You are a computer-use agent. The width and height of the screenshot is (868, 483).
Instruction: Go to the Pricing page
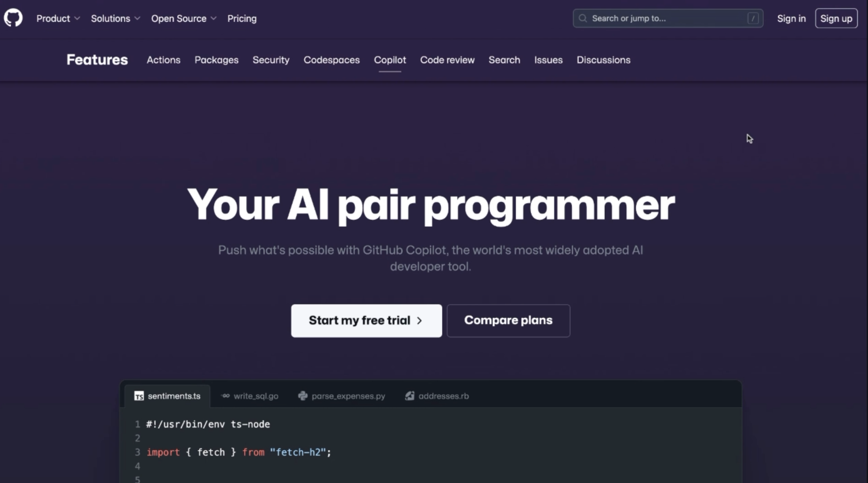[x=242, y=18]
